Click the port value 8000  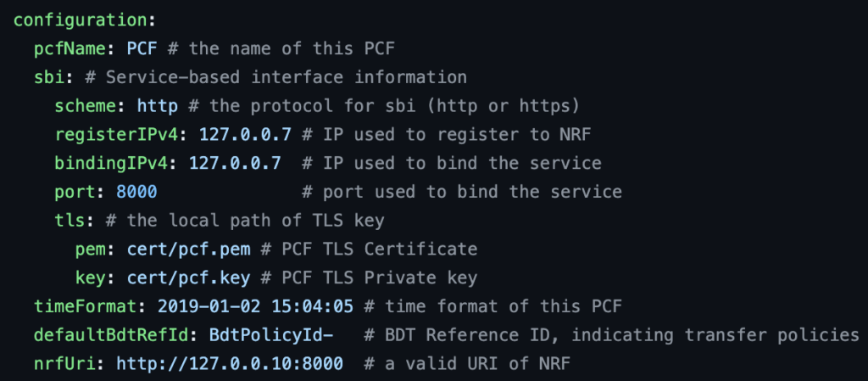click(136, 192)
